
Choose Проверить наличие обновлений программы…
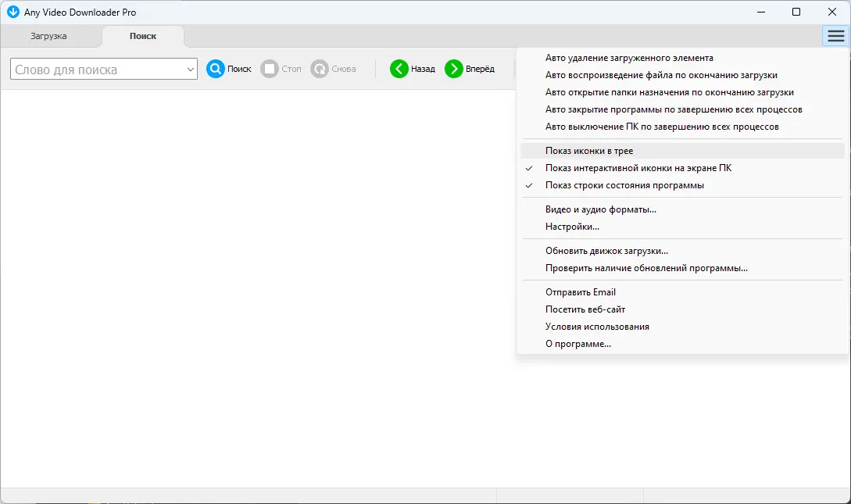pos(683,268)
